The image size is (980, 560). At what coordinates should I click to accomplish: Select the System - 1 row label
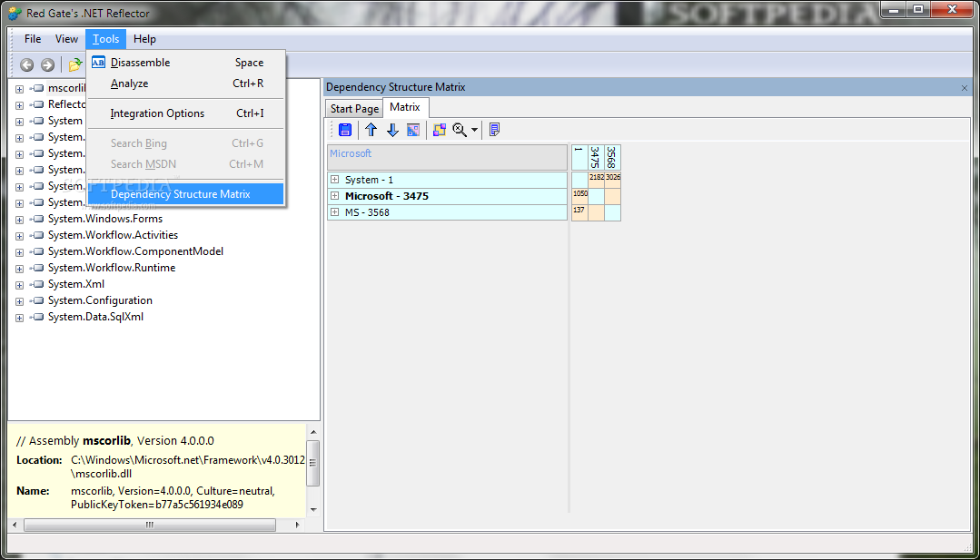[x=369, y=180]
